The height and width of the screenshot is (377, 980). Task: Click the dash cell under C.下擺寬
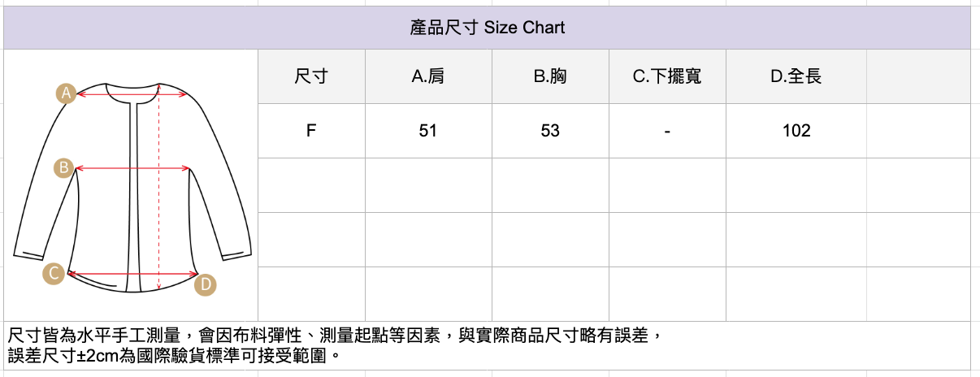666,131
